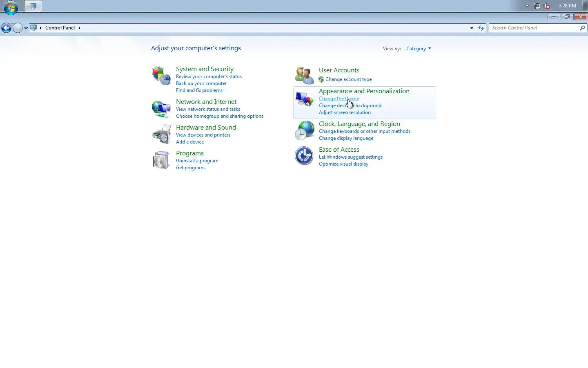Screen dimensions: 588x368
Task: Expand the address bar history dropdown
Action: (x=472, y=28)
